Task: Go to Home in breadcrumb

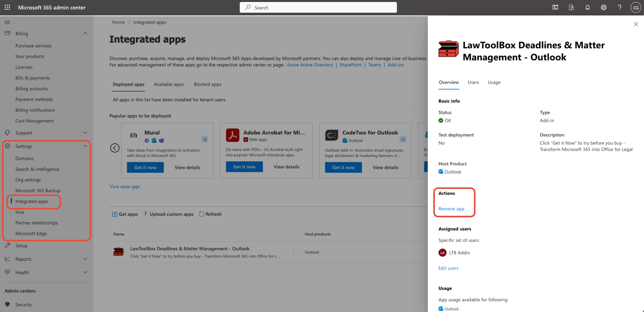Action: [x=118, y=22]
